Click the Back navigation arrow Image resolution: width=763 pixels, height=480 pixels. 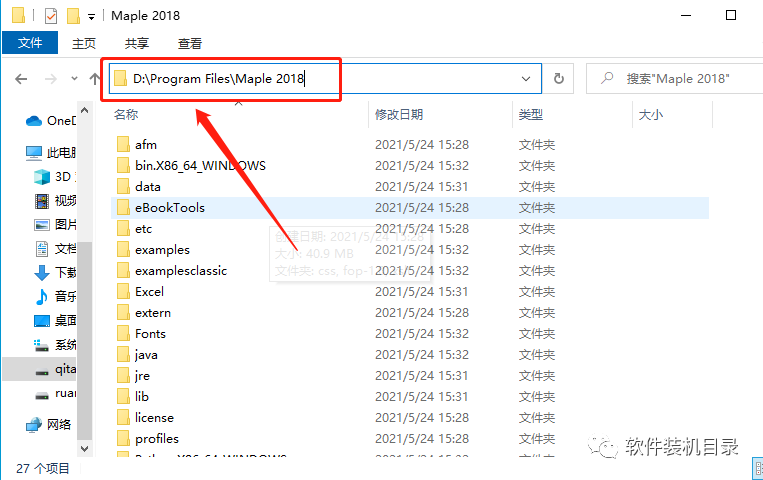click(21, 78)
